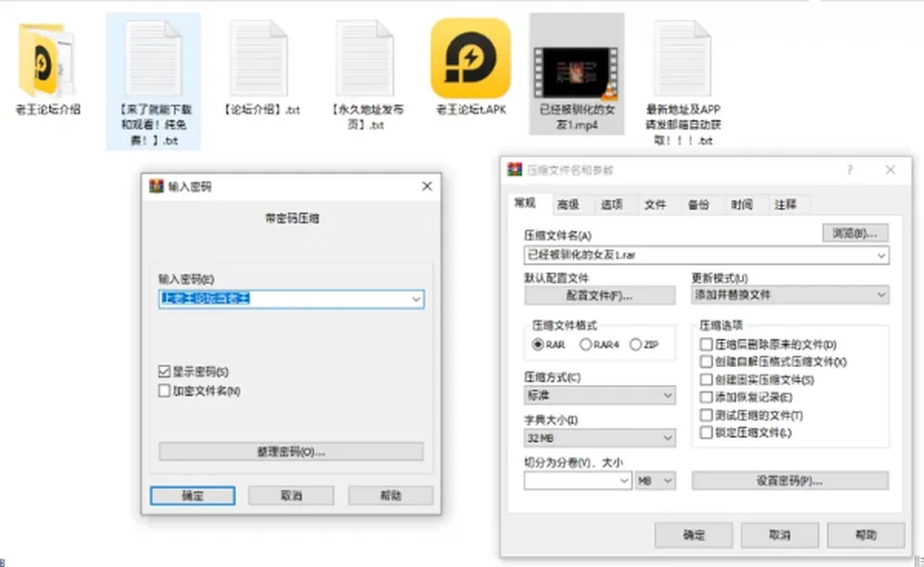Switch to the 选项 tab
Screen dimensions: 924x567
[612, 204]
